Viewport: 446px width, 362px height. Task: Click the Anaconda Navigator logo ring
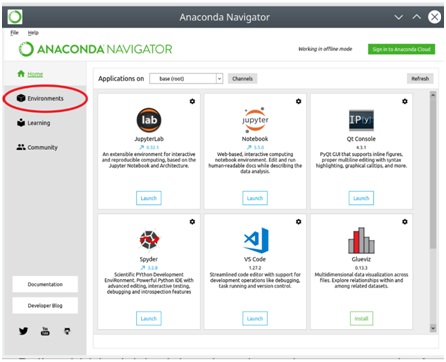tap(26, 49)
